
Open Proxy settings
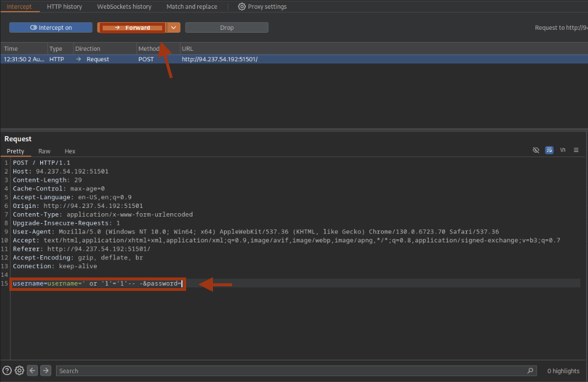(262, 6)
